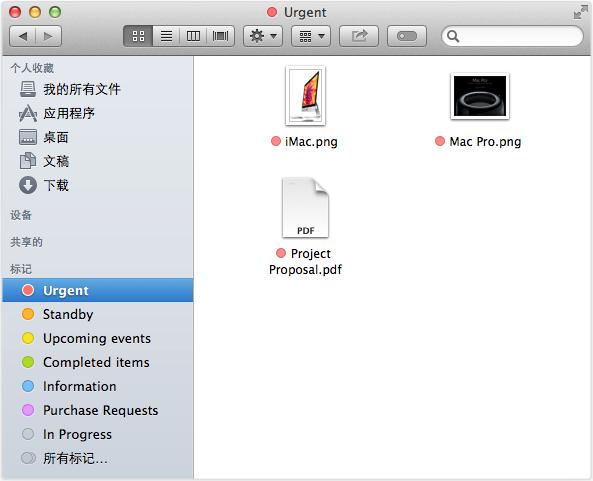
Task: Click the gray dots icon beside 所有标记…
Action: click(x=28, y=458)
